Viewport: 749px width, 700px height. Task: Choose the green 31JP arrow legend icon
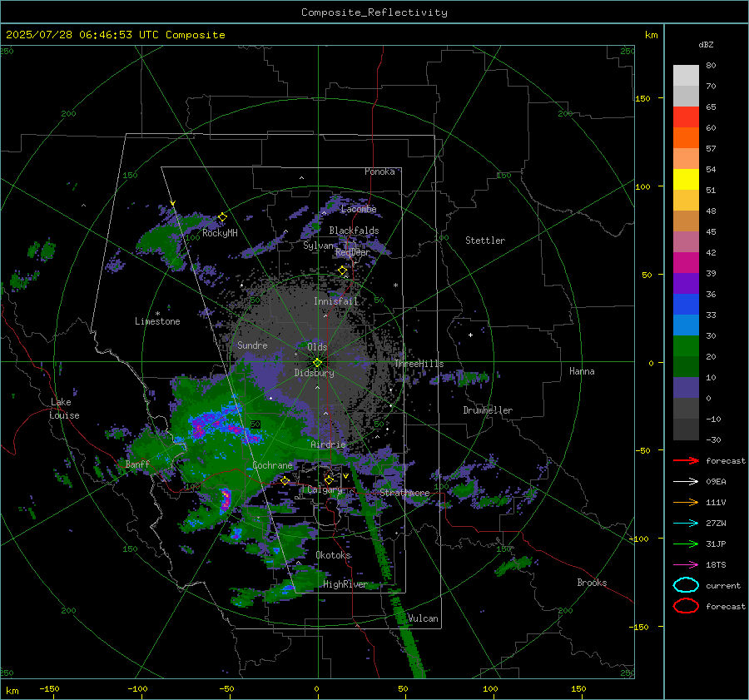pyautogui.click(x=686, y=544)
